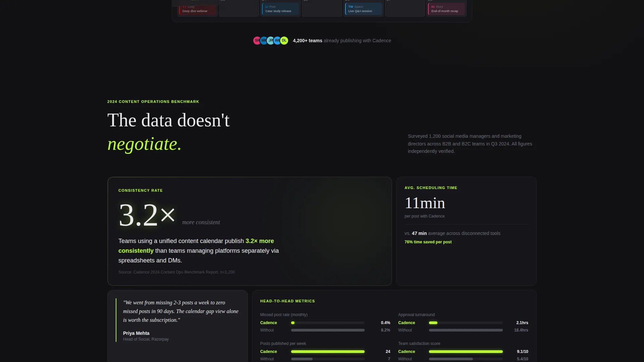Click the SR avatar circle

pos(257,41)
